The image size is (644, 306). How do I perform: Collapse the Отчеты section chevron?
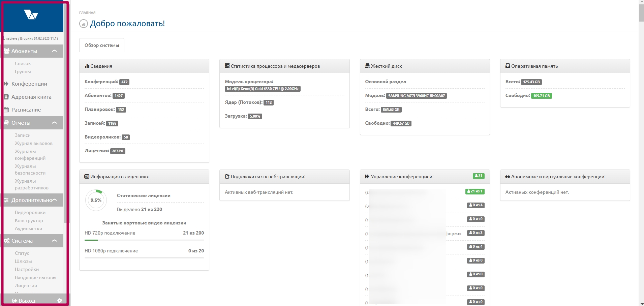54,123
